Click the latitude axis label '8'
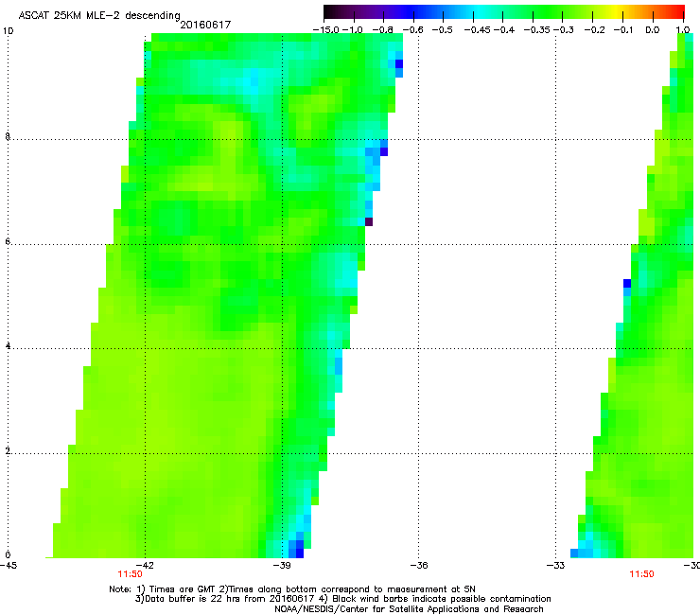Image resolution: width=700 pixels, height=615 pixels. tap(8, 136)
